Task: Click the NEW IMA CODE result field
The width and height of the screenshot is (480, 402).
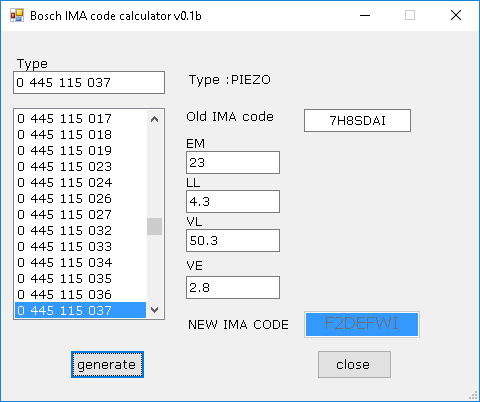Action: click(x=362, y=324)
